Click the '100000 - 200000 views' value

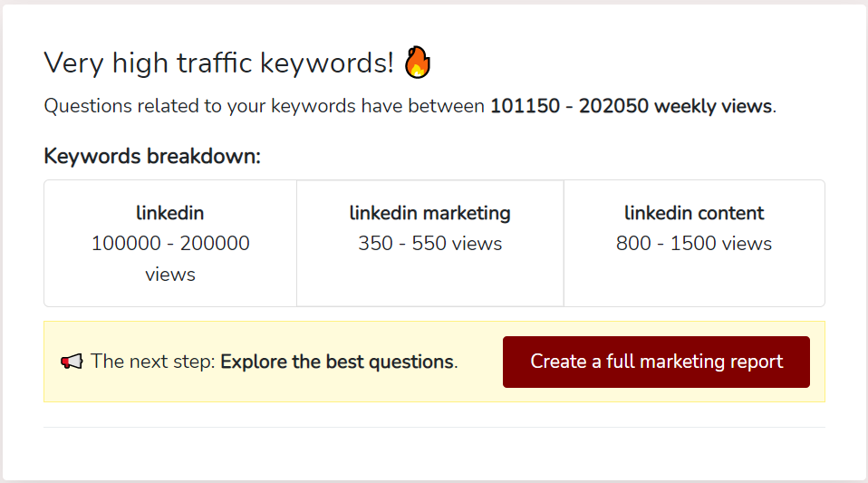tap(170, 258)
